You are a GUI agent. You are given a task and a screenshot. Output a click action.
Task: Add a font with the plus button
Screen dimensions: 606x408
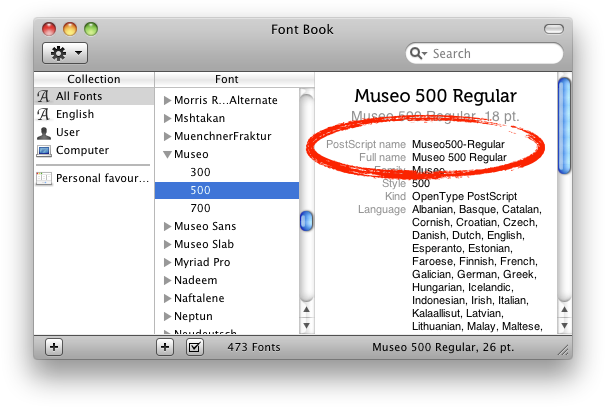(x=165, y=347)
